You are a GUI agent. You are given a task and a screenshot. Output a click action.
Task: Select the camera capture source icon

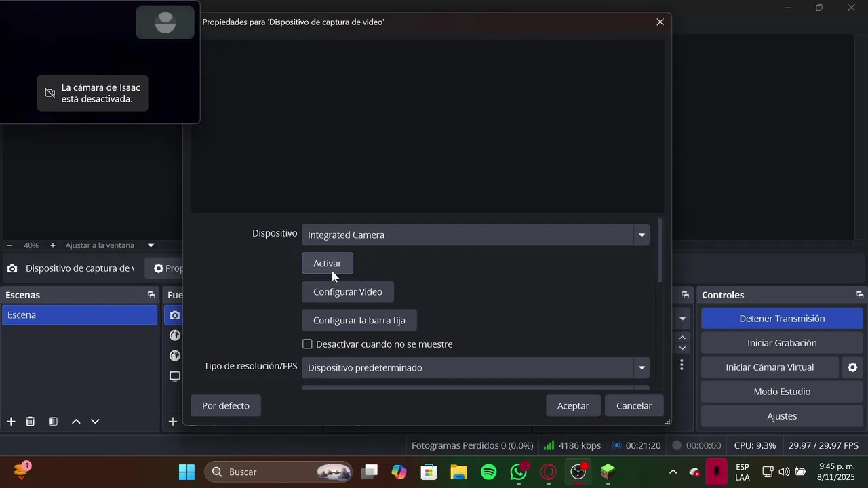click(x=175, y=315)
